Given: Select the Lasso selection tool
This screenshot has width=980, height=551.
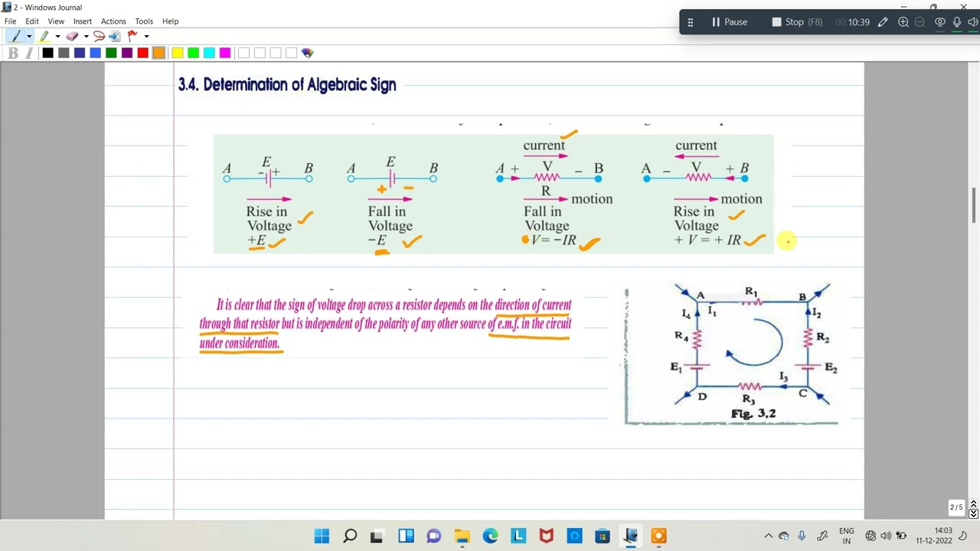Looking at the screenshot, I should [99, 36].
